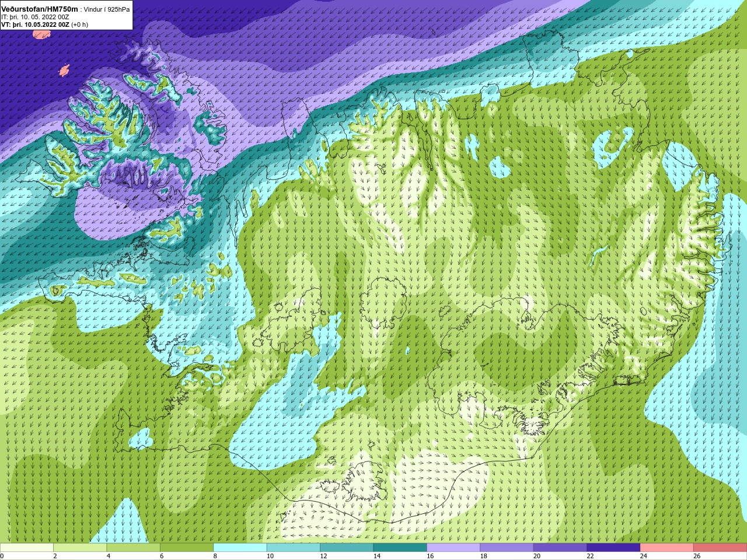
Task: Click the legend scale number 14
Action: 376,556
